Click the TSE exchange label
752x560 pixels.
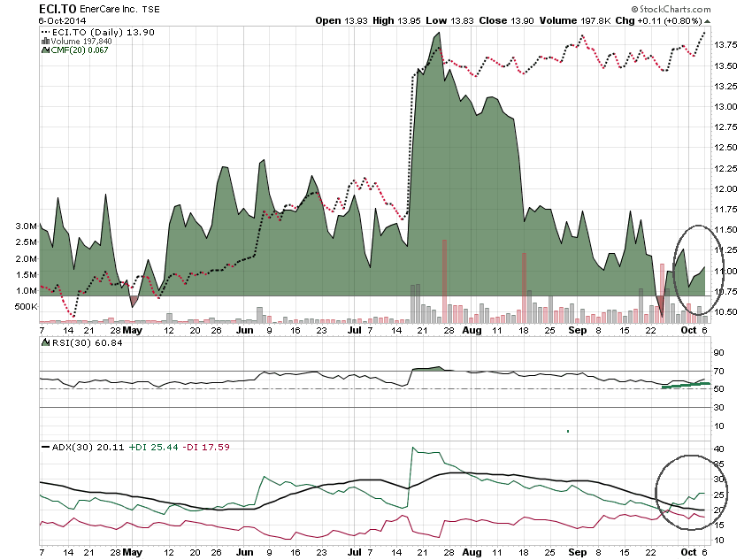coord(150,10)
